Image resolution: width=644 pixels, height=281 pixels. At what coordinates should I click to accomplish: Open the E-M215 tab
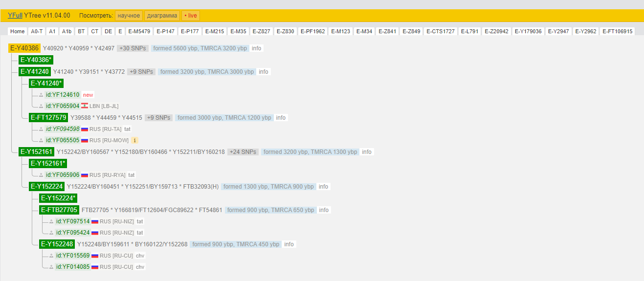click(215, 31)
